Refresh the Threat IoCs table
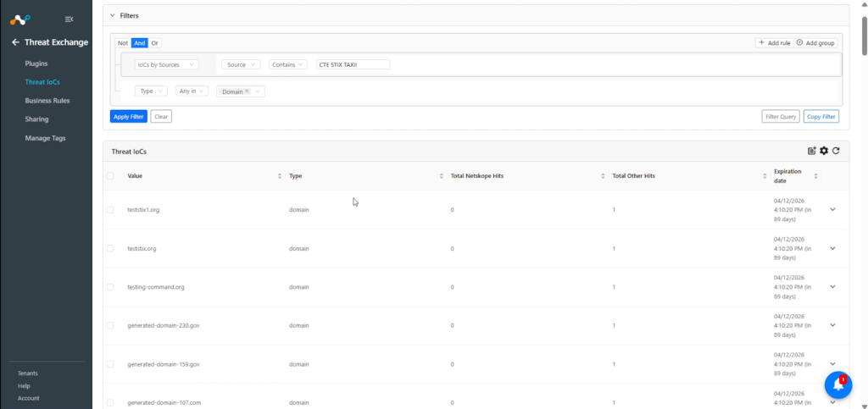The width and height of the screenshot is (868, 409). 836,151
